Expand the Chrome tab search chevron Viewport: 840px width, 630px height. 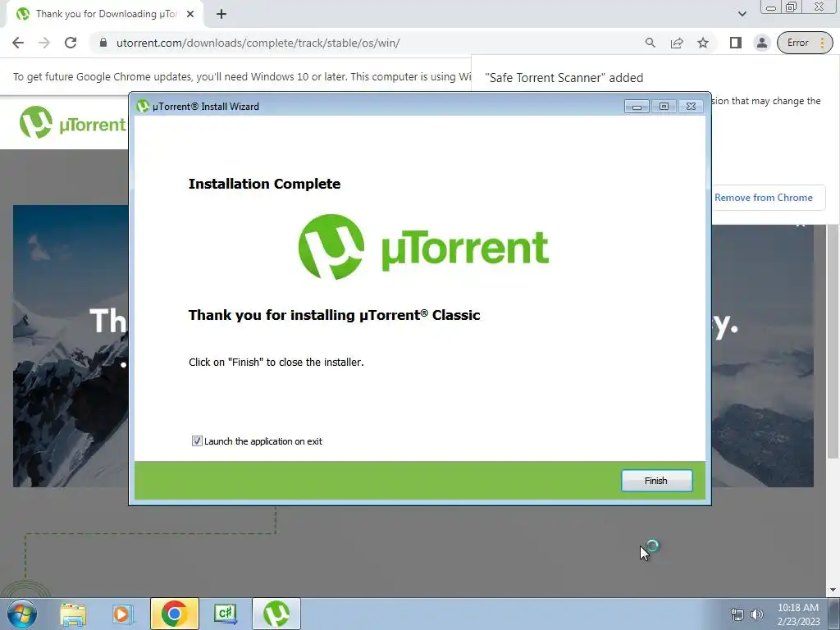coord(742,14)
